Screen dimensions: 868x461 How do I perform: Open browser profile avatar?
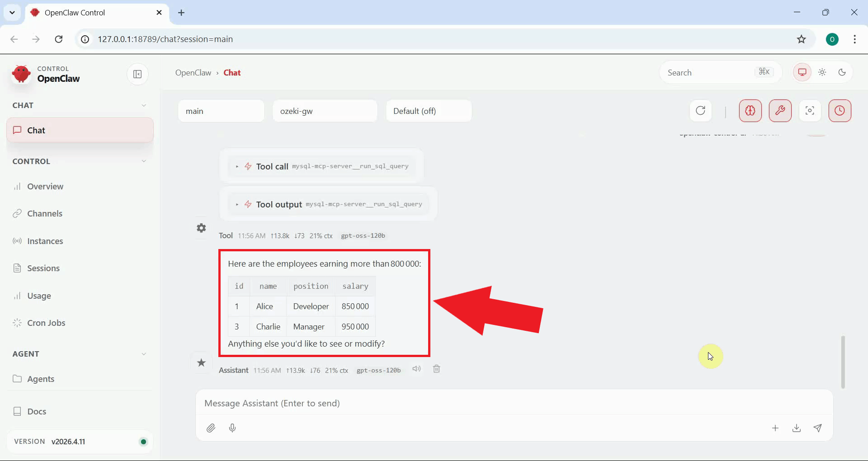[x=832, y=39]
